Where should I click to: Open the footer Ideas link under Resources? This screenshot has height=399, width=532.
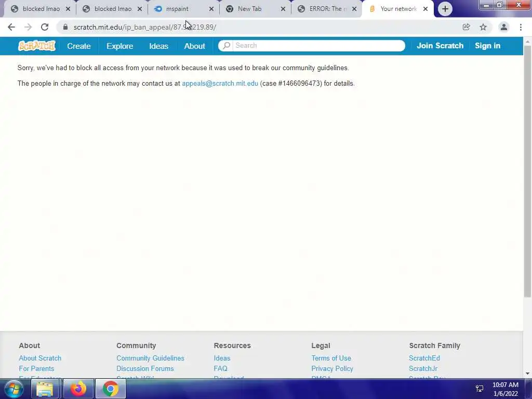tap(222, 358)
